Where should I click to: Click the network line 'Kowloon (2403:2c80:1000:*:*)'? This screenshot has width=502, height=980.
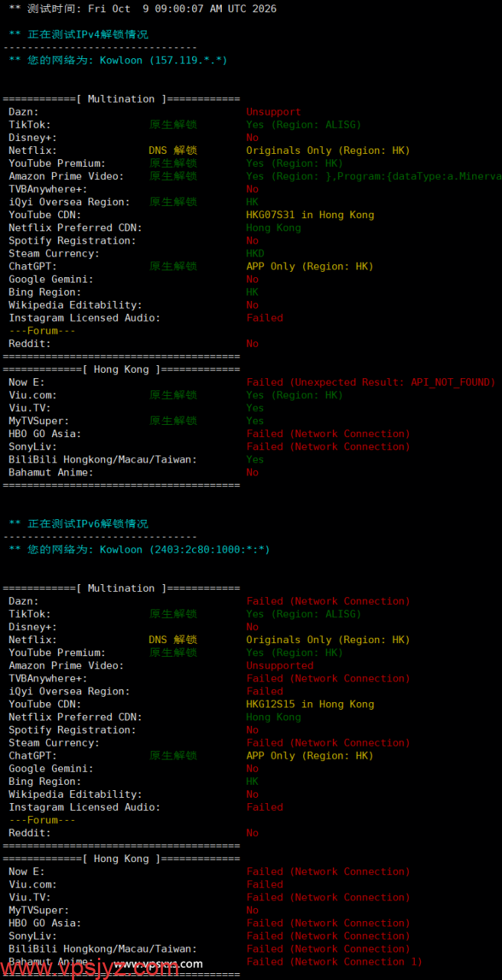[x=185, y=550]
